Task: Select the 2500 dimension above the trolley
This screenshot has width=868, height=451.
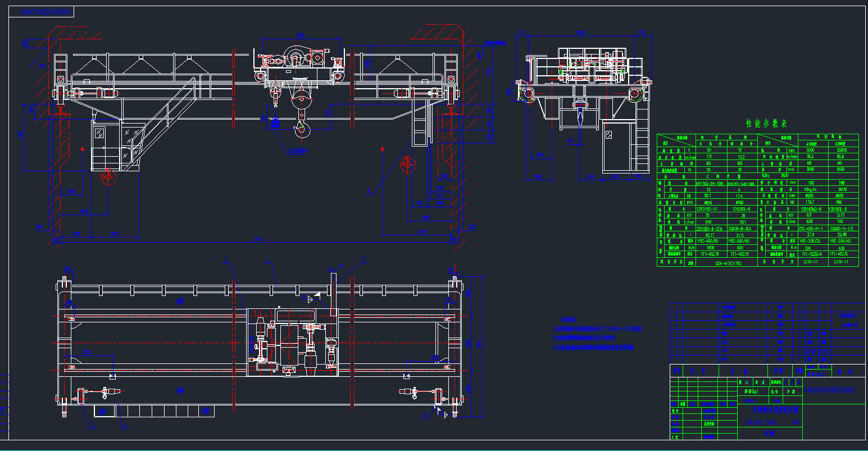Action: (300, 34)
